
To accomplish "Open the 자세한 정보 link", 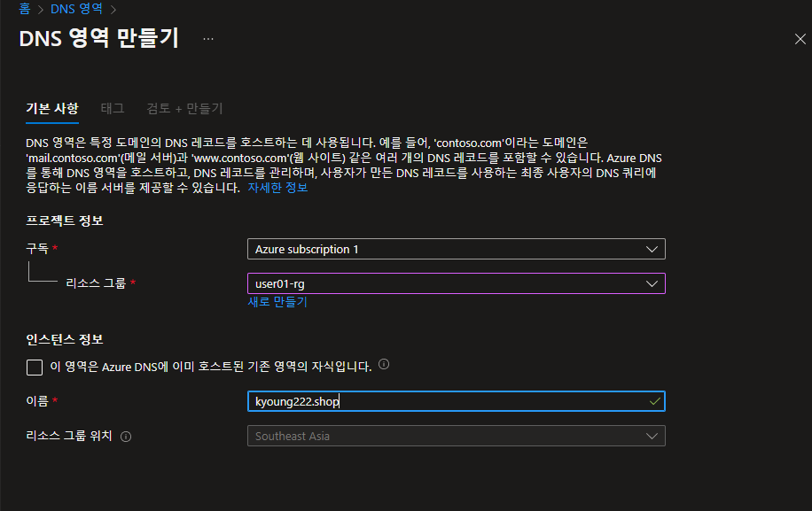I will (277, 188).
